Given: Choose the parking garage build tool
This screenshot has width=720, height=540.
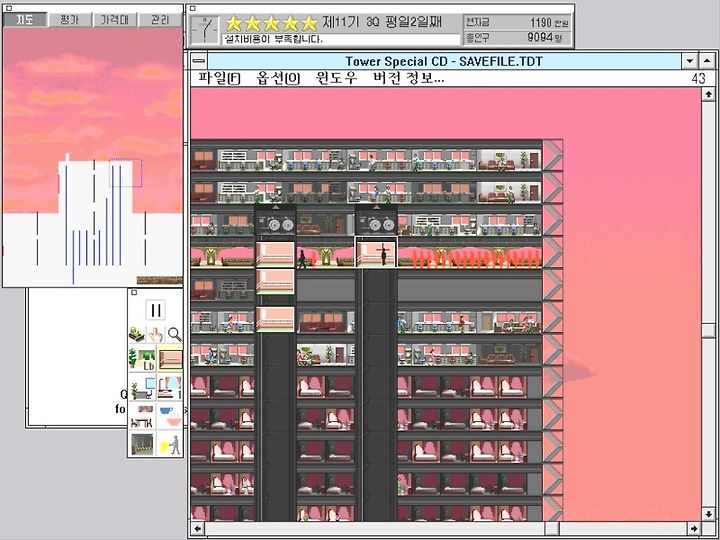Looking at the screenshot, I should point(142,444).
